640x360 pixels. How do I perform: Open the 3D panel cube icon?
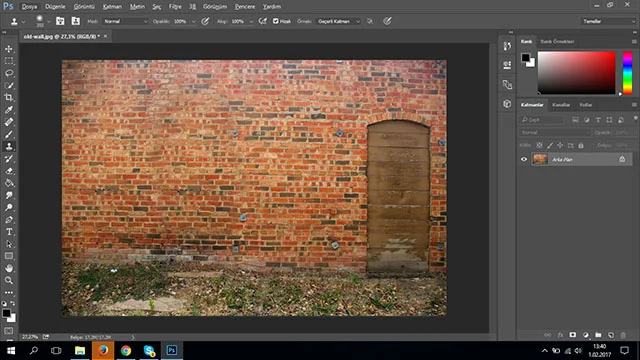(507, 104)
